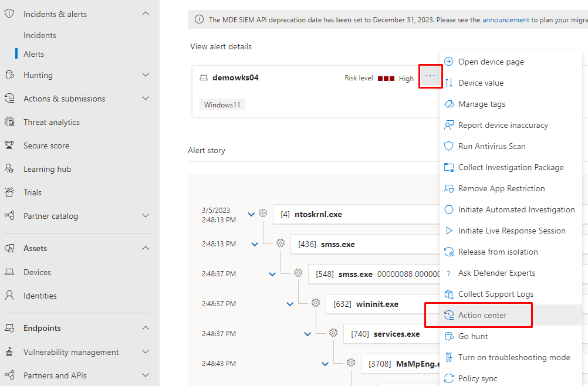Expand the Hunting navigation group
The image size is (588, 386).
coord(146,75)
